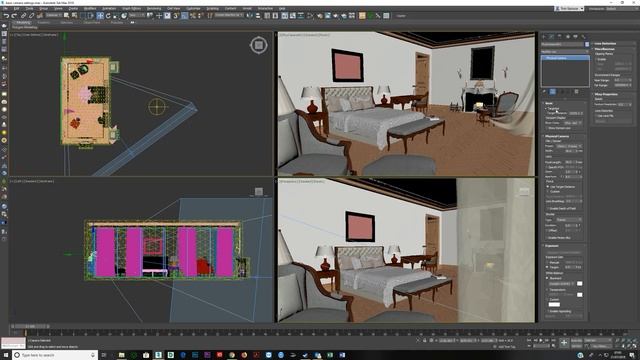Select the Select and Link tool
This screenshot has width=640, height=360.
23,16
